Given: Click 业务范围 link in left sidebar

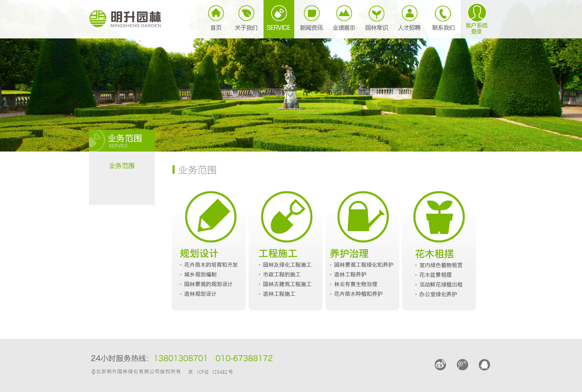Looking at the screenshot, I should point(122,166).
